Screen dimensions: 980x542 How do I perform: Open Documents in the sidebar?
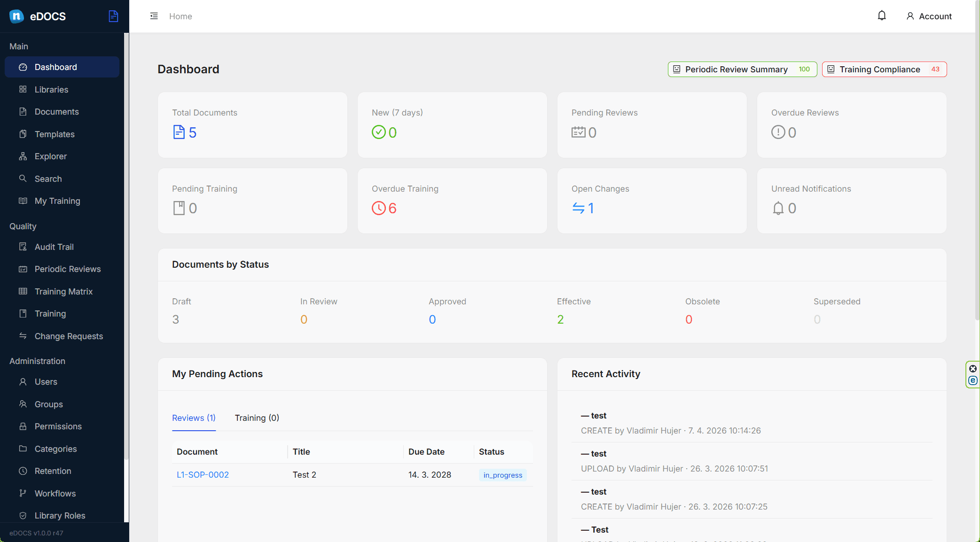pos(62,112)
